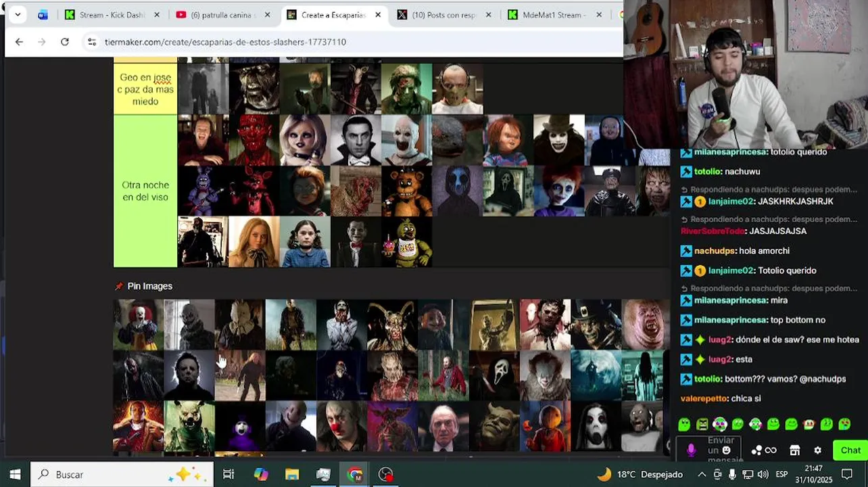This screenshot has width=868, height=487.
Task: Focus the tiermaker.com URL address bar
Action: coord(225,42)
